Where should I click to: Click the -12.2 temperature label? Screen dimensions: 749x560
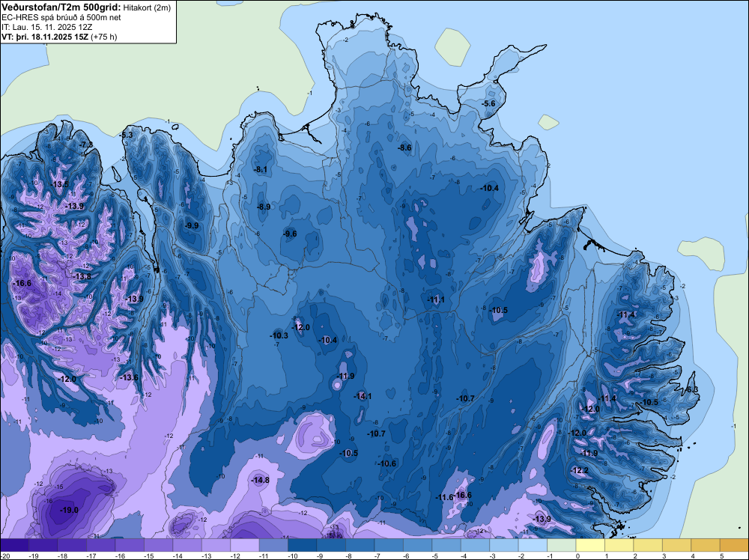tap(580, 470)
